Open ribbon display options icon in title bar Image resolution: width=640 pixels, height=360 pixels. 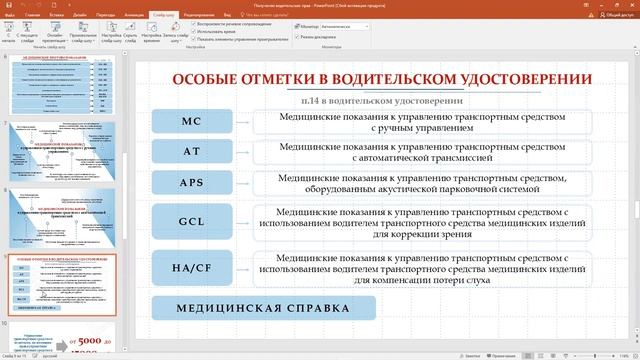(586, 5)
